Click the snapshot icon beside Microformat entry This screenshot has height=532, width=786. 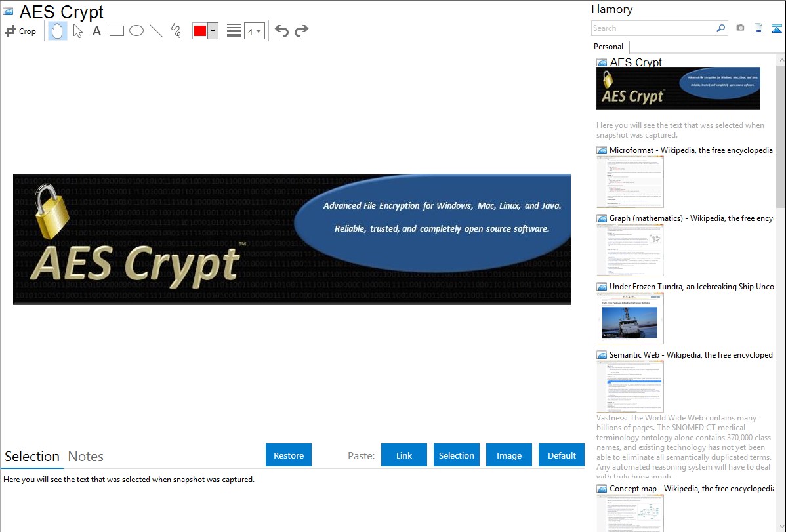(602, 150)
